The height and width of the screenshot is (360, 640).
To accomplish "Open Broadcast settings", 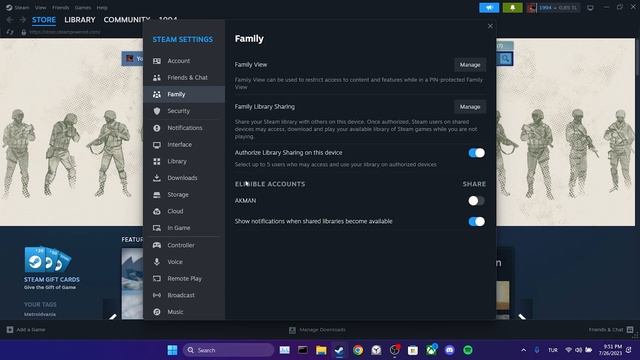I will pyautogui.click(x=184, y=295).
